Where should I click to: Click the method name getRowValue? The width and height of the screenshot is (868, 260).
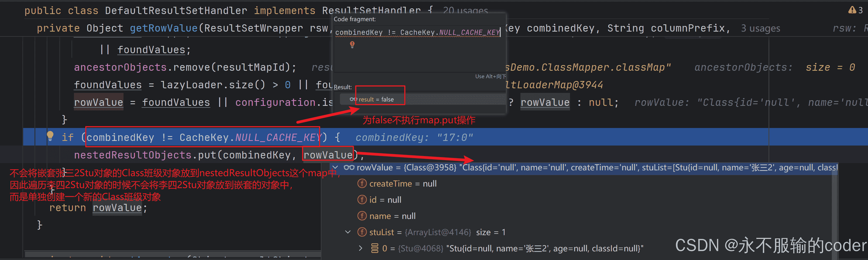(x=164, y=28)
